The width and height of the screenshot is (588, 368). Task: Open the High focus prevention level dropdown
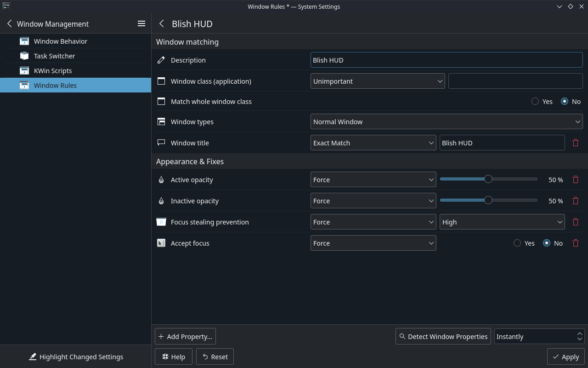(x=502, y=222)
